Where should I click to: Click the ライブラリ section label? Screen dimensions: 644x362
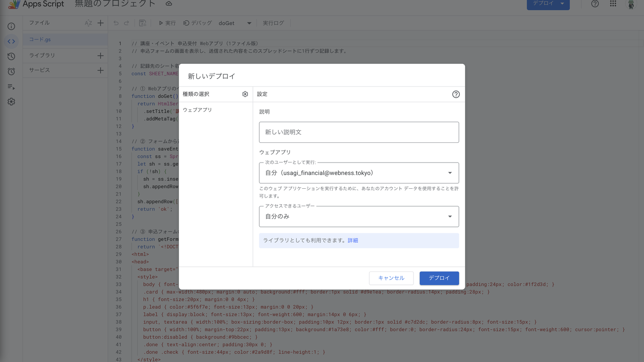click(42, 55)
